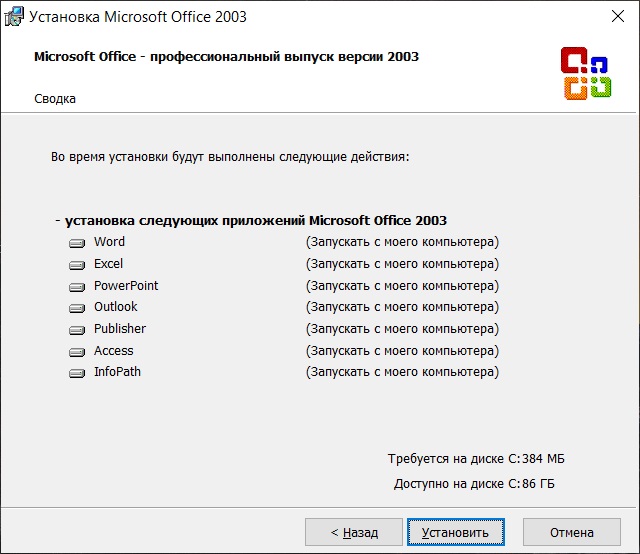Viewport: 640px width, 554px height.
Task: Click the installer icon in title bar
Action: click(13, 17)
